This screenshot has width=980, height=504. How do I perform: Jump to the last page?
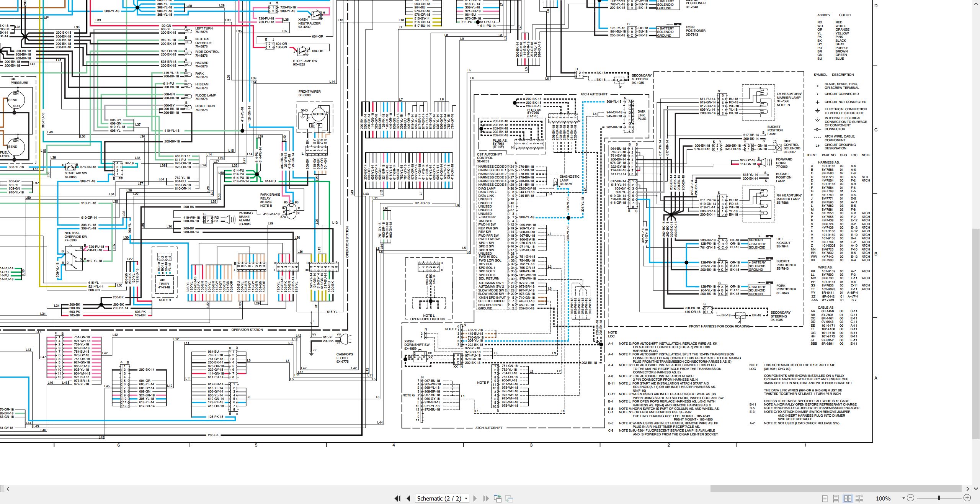click(x=486, y=498)
